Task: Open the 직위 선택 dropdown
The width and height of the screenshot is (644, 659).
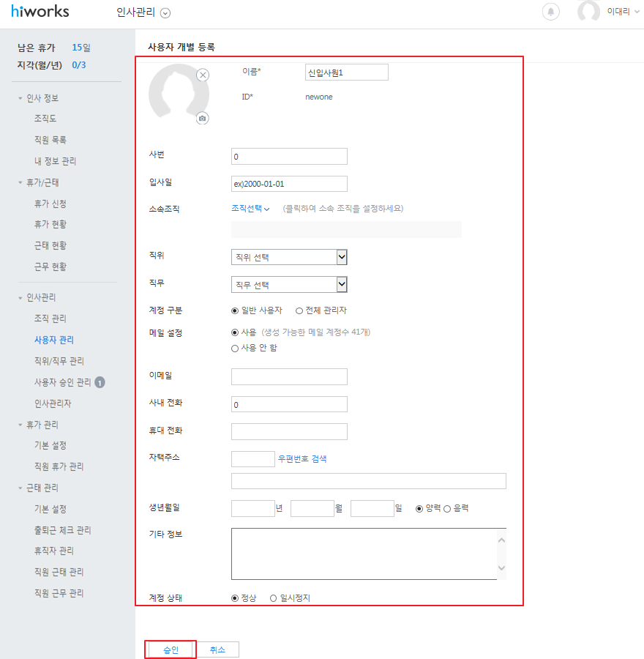Action: pos(289,257)
